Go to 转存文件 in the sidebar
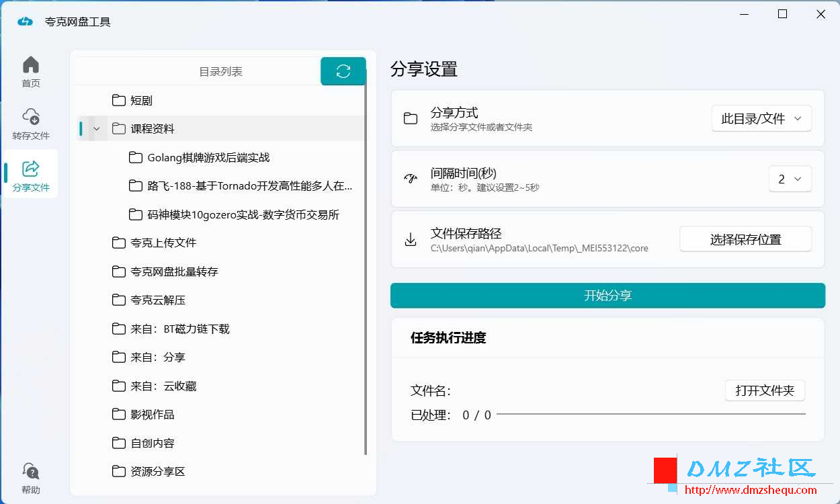 pyautogui.click(x=31, y=124)
